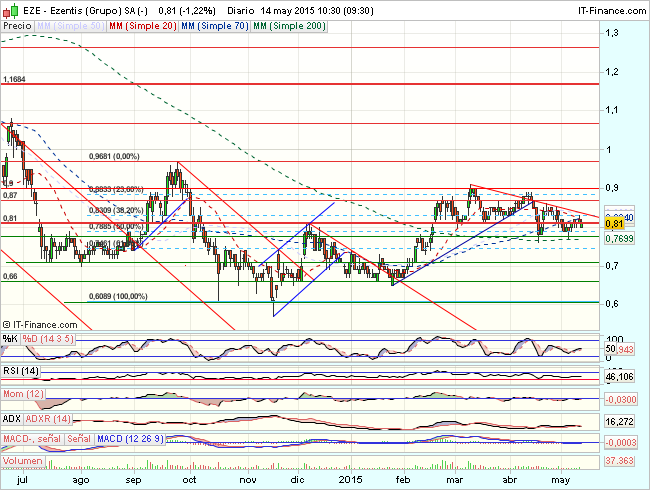This screenshot has height=490, width=650.
Task: Click the 0,66 support level label
Action: pyautogui.click(x=10, y=277)
